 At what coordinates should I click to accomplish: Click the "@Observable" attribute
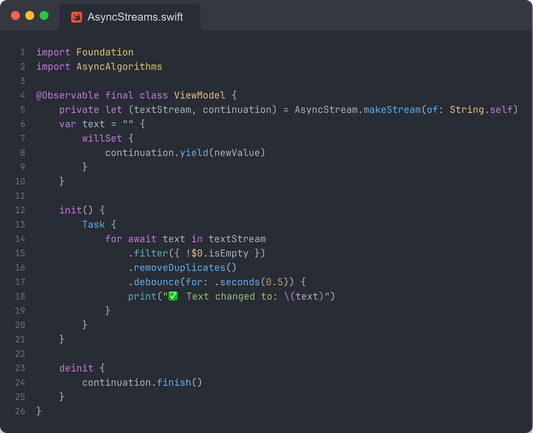pyautogui.click(x=68, y=96)
